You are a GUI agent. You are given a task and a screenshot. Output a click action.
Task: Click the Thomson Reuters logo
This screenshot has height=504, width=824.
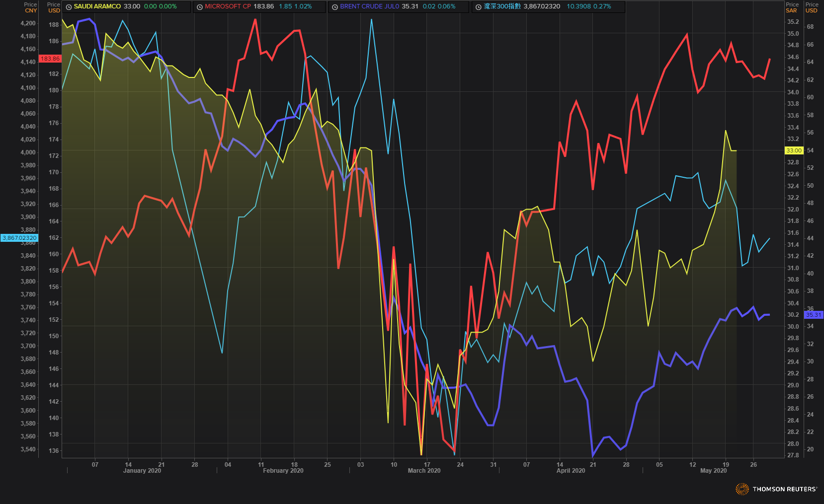(x=776, y=489)
